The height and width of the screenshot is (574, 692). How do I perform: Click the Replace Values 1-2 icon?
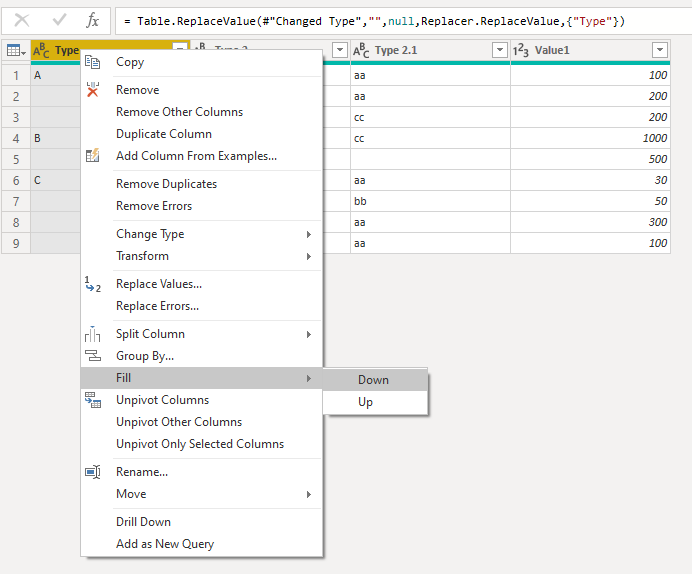click(x=93, y=284)
